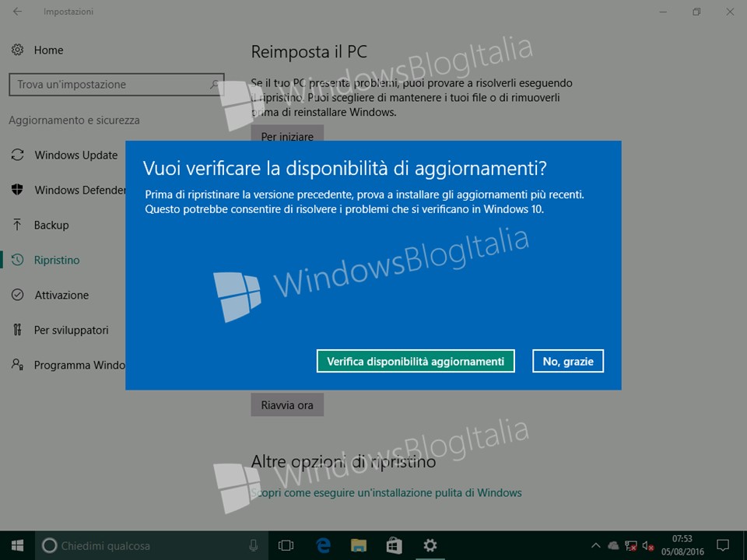
Task: Click the Settings gear in the taskbar
Action: (430, 545)
